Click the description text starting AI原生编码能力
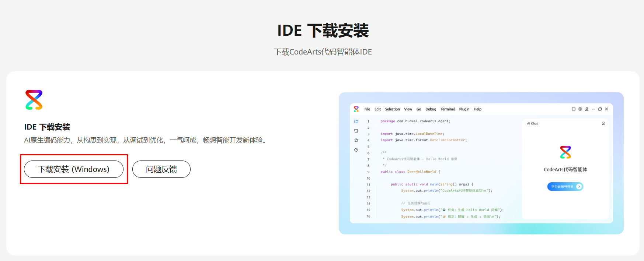Image resolution: width=644 pixels, height=261 pixels. [x=146, y=140]
